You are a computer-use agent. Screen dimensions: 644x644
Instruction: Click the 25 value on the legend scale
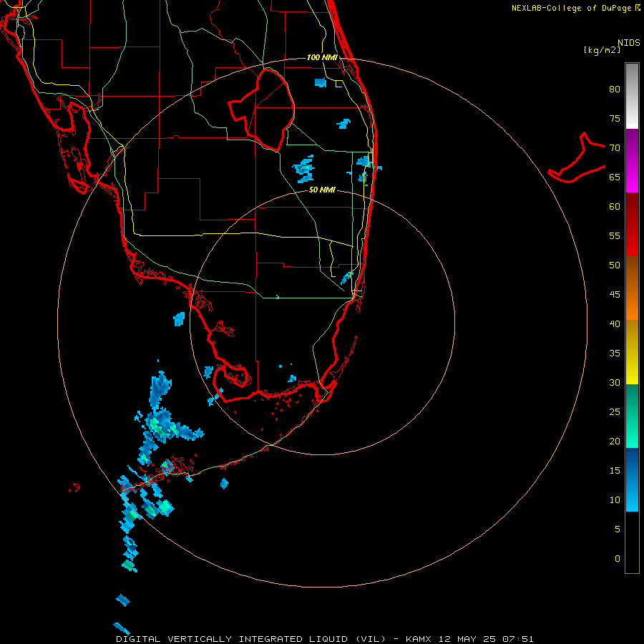(x=615, y=412)
